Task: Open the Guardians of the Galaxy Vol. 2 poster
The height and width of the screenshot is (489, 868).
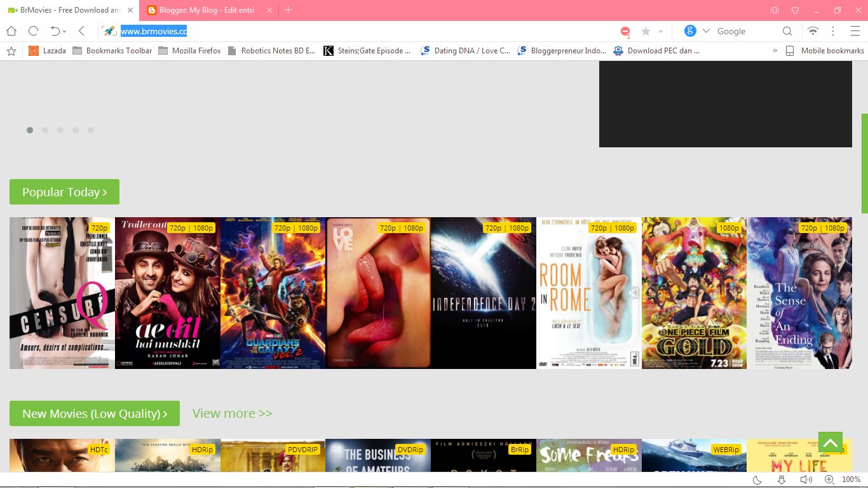Action: [x=273, y=293]
